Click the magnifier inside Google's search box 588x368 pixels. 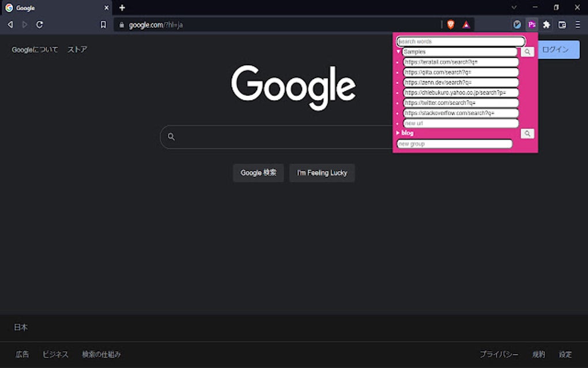pos(171,137)
